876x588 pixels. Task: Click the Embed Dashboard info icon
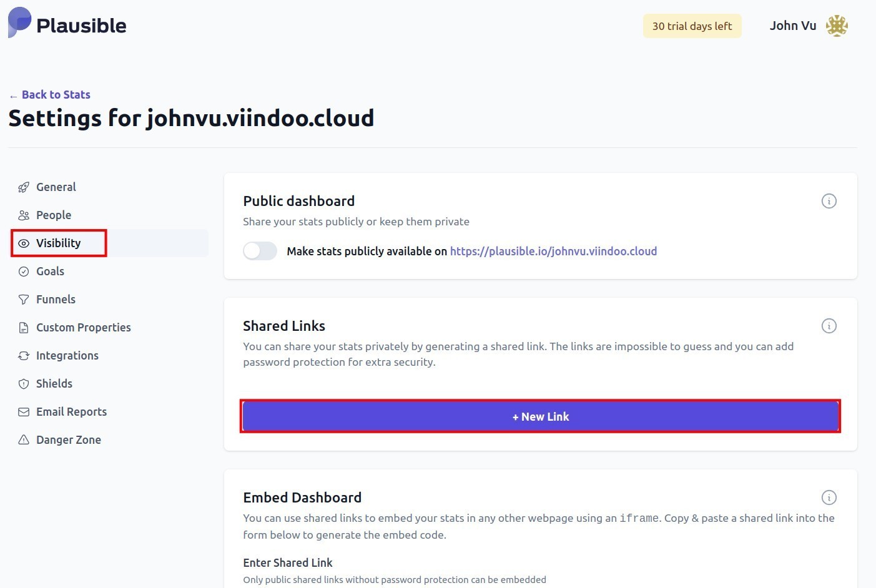tap(829, 497)
